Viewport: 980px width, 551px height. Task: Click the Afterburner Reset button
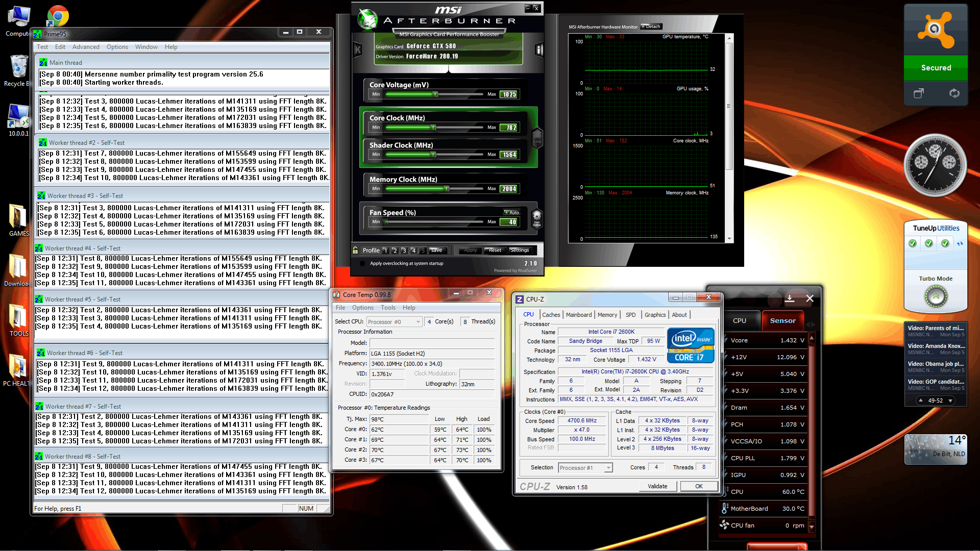[x=495, y=250]
